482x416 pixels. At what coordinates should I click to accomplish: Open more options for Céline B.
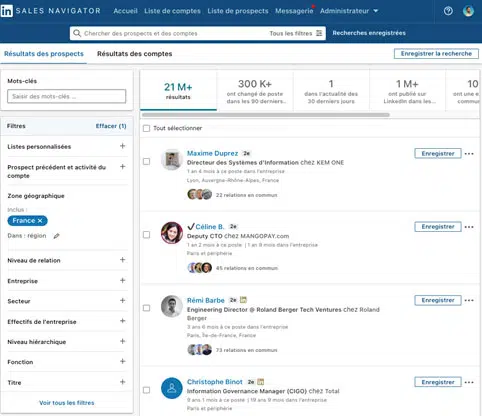[x=469, y=227]
